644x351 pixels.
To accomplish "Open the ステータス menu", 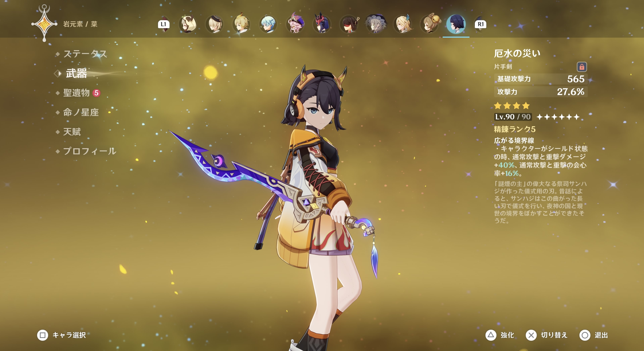I will 85,54.
